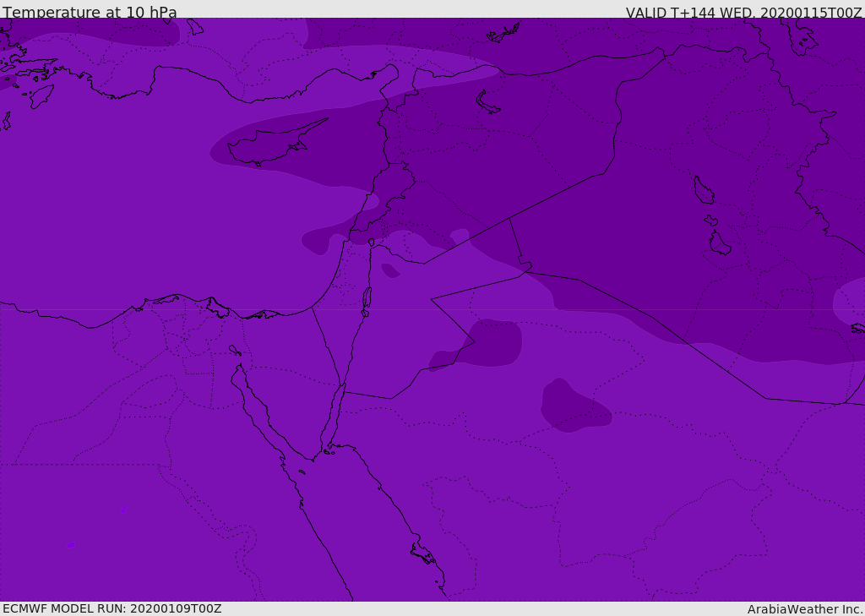Click the 'VALID T+144 WED. 20200115T00Z' label

pos(743,13)
